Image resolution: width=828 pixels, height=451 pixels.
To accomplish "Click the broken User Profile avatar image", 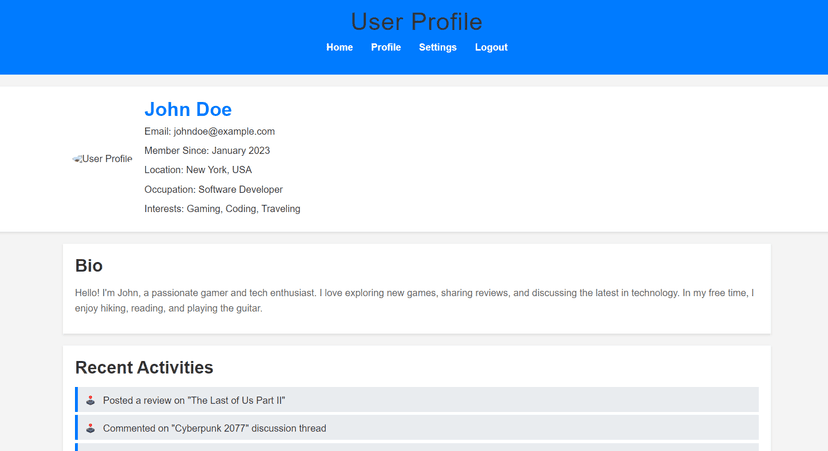I will (103, 159).
